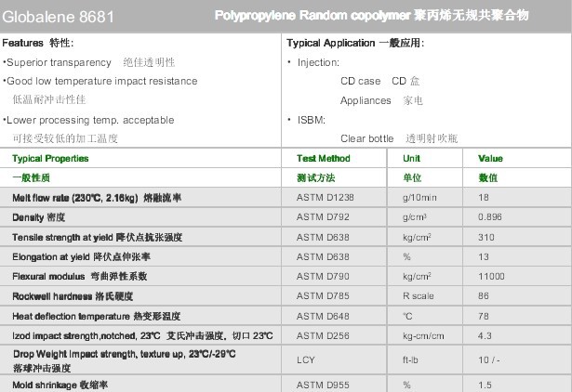The height and width of the screenshot is (392, 572).
Task: Click the 'Test Method' column header
Action: pyautogui.click(x=324, y=159)
